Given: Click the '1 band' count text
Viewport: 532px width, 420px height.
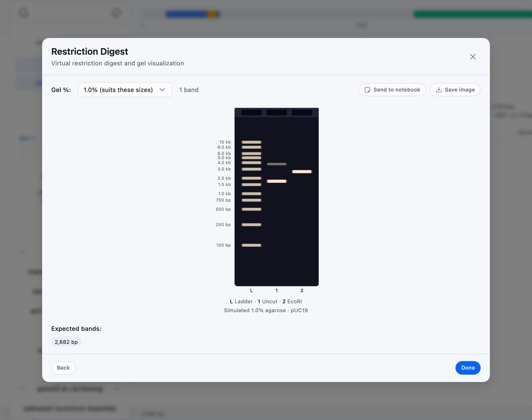Looking at the screenshot, I should click(189, 90).
